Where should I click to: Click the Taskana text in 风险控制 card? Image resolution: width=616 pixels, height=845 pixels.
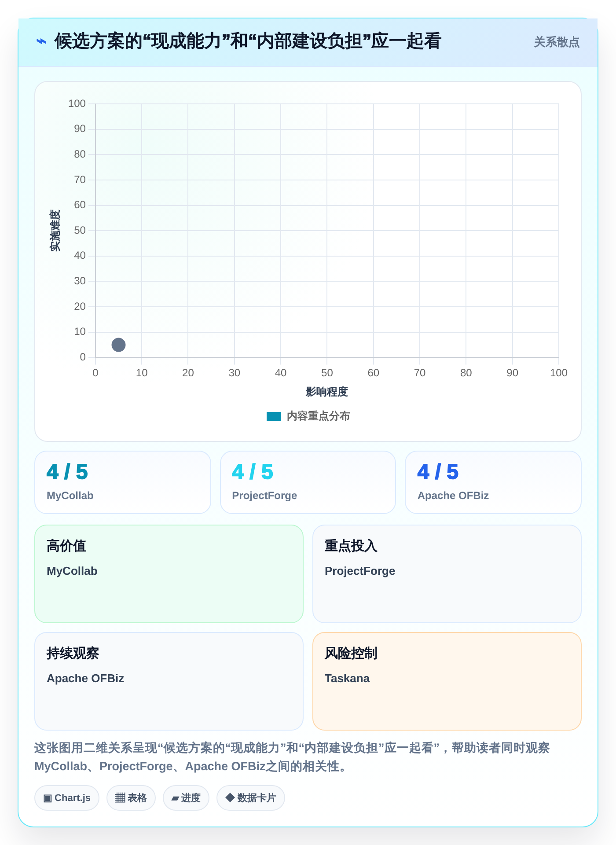point(347,678)
